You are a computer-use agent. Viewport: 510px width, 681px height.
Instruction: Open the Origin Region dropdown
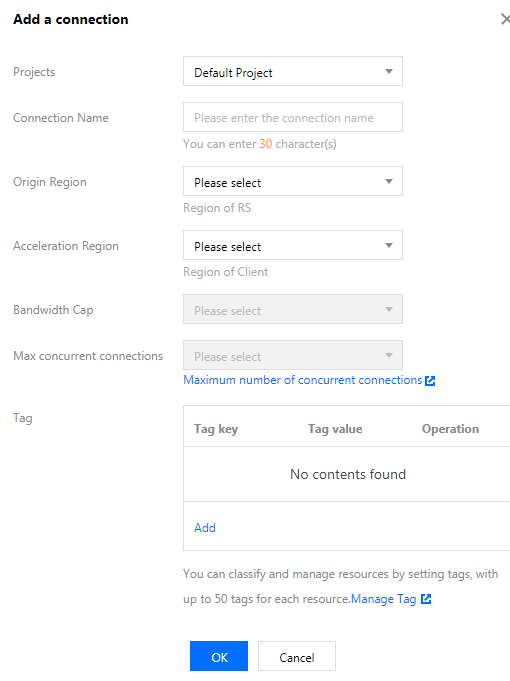pyautogui.click(x=293, y=181)
